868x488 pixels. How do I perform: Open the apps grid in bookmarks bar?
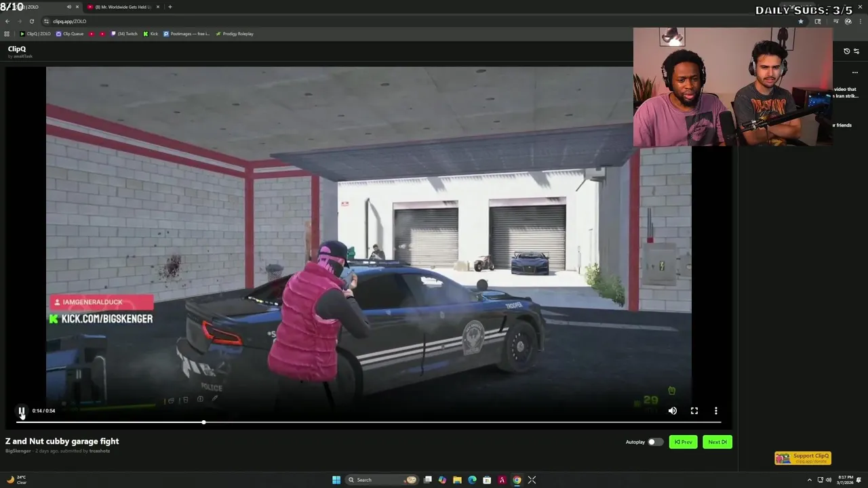coord(7,34)
